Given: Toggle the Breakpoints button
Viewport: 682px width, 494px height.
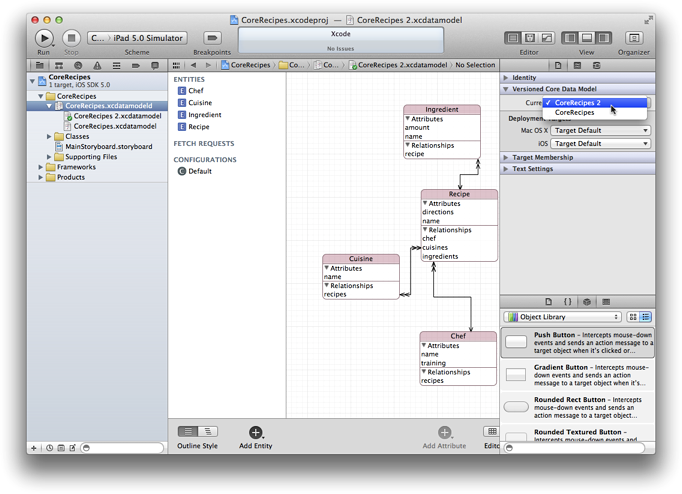Looking at the screenshot, I should pyautogui.click(x=212, y=39).
